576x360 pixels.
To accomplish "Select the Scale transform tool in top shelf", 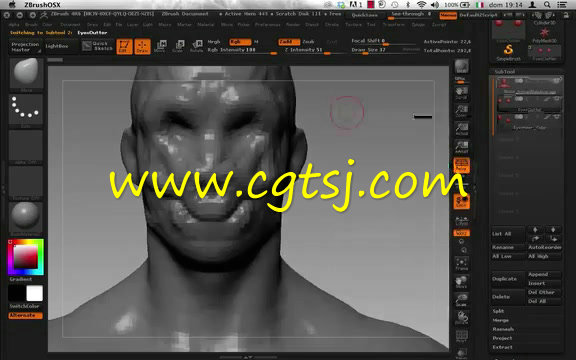I will tap(178, 46).
